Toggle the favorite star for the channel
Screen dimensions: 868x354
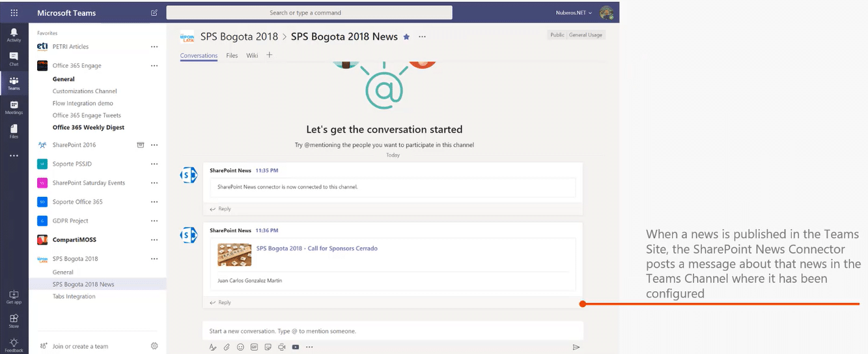(x=406, y=37)
